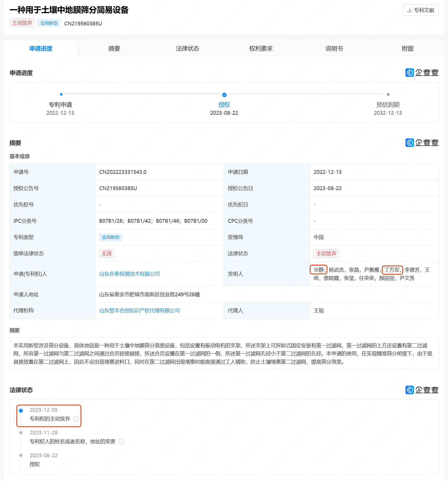Click the 授权 checkmark progress node
Screen dimensions: 448x481
[224, 95]
